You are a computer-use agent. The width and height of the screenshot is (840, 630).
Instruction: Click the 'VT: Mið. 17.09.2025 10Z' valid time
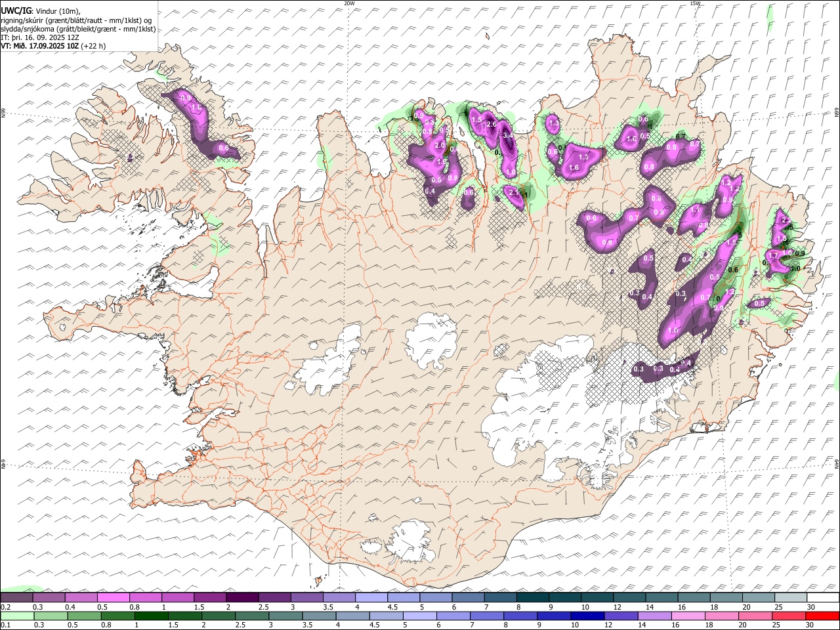[x=39, y=46]
